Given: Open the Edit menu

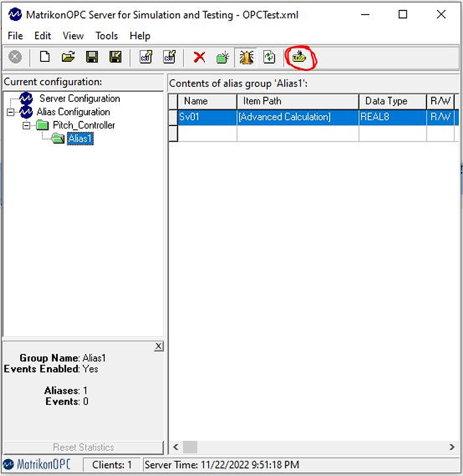Looking at the screenshot, I should [x=42, y=36].
